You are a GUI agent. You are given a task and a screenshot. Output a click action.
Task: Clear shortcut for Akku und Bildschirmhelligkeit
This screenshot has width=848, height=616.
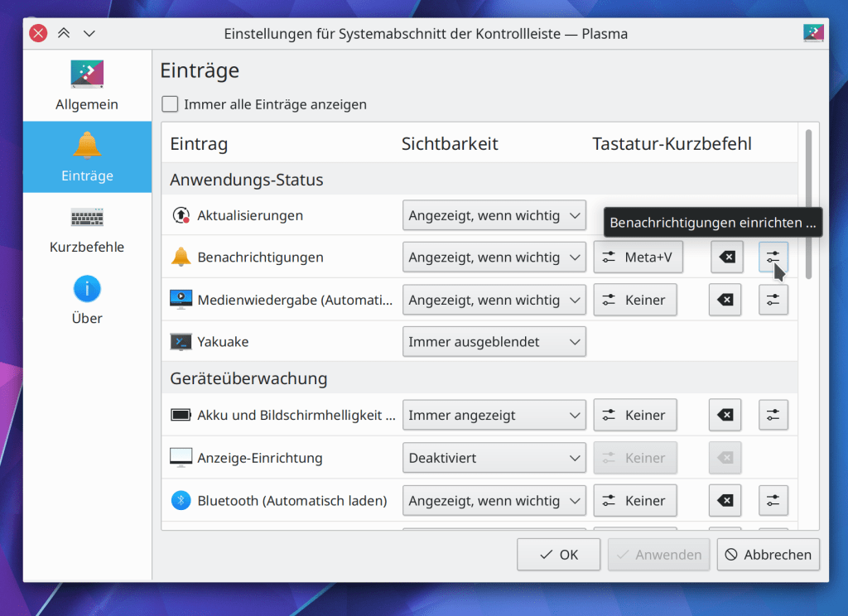(725, 415)
